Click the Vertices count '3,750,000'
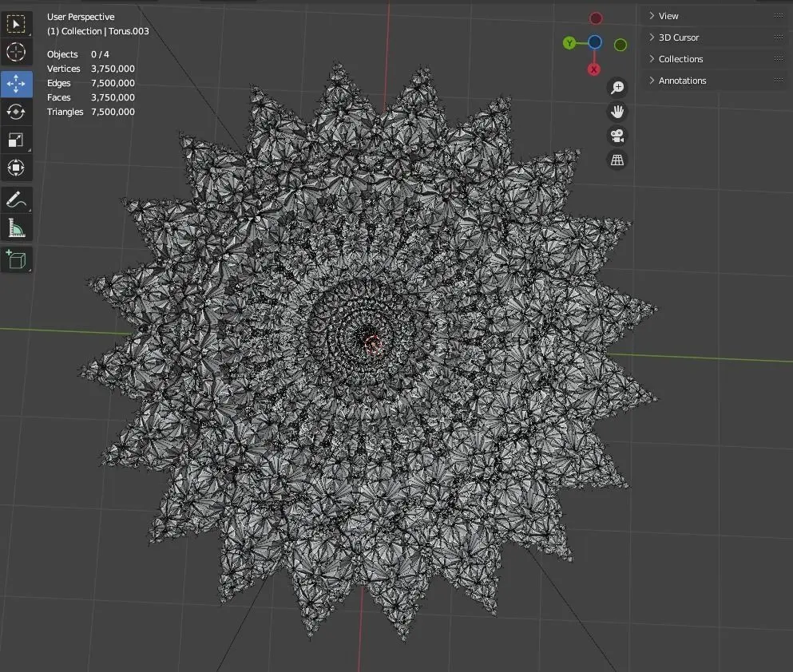Screen dimensions: 793x672 pyautogui.click(x=113, y=69)
